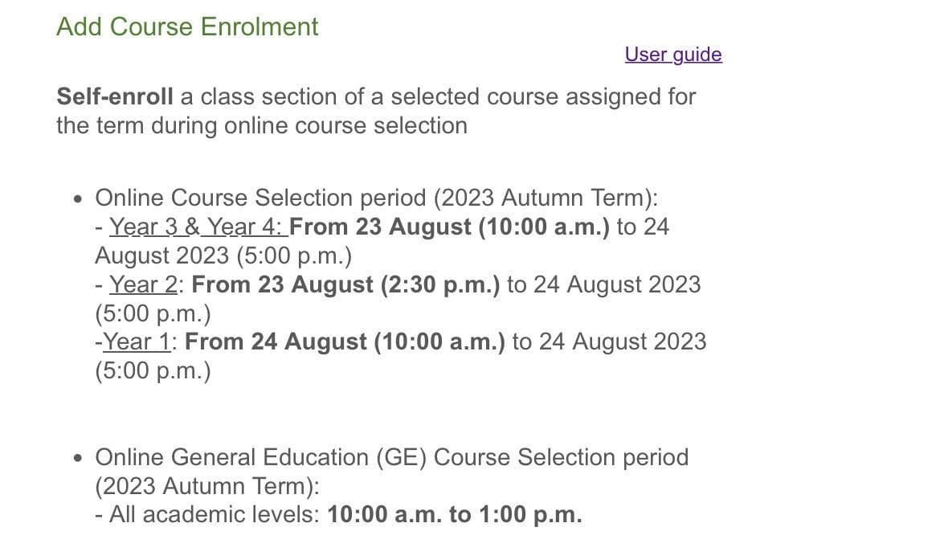Click "(2023 Autumn Term):" line under GE heading
940x560 pixels.
(x=206, y=487)
